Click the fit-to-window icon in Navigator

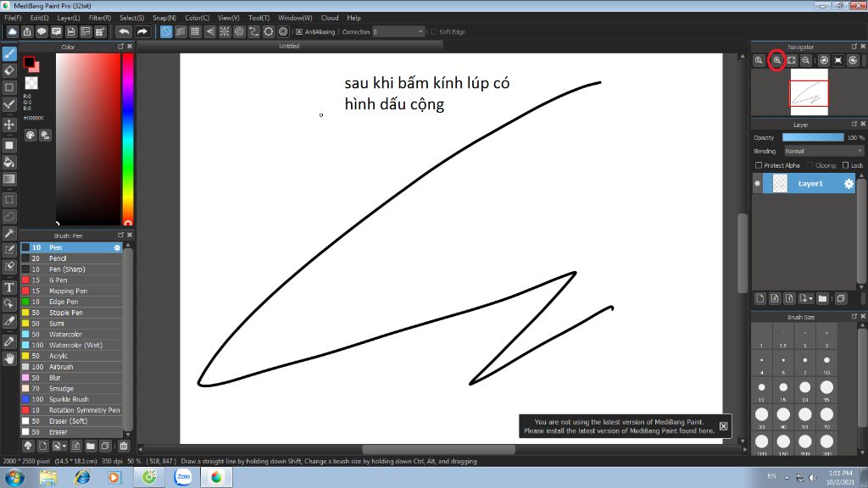coord(792,60)
